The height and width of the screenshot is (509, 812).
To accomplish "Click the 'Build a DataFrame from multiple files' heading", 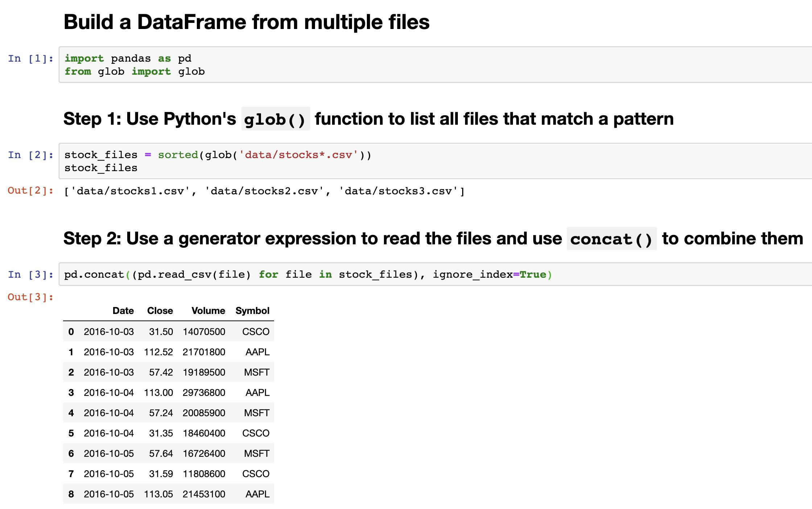I will tap(246, 22).
